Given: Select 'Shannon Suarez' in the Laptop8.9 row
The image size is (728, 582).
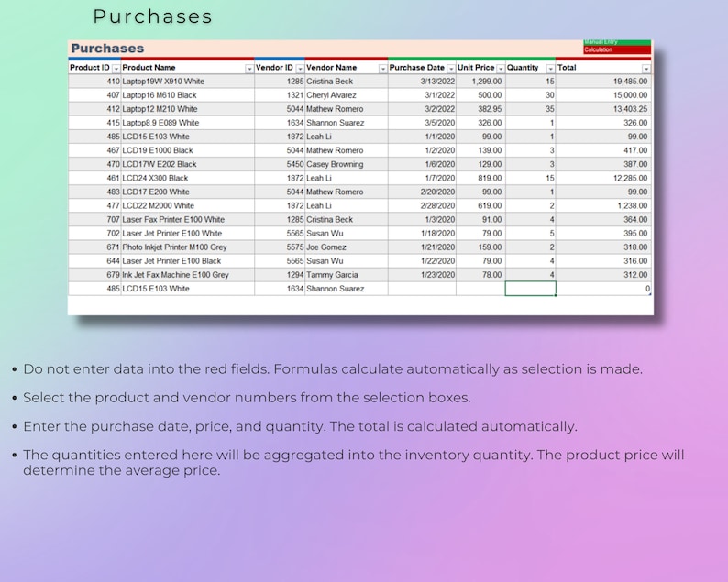Looking at the screenshot, I should [x=347, y=123].
